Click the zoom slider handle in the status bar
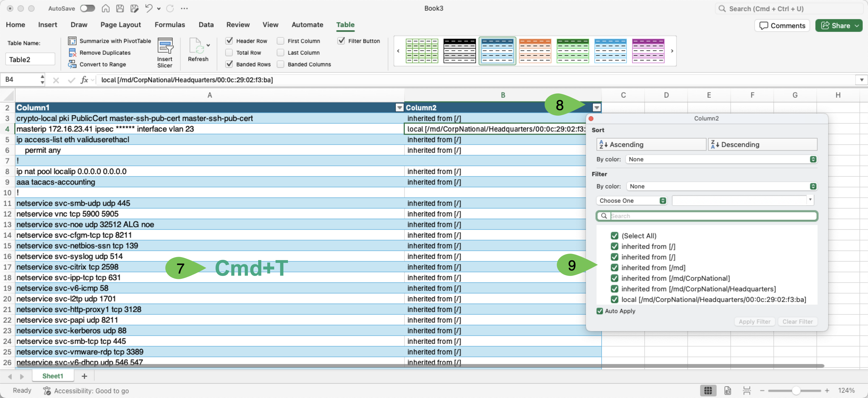This screenshot has height=398, width=868. 796,390
